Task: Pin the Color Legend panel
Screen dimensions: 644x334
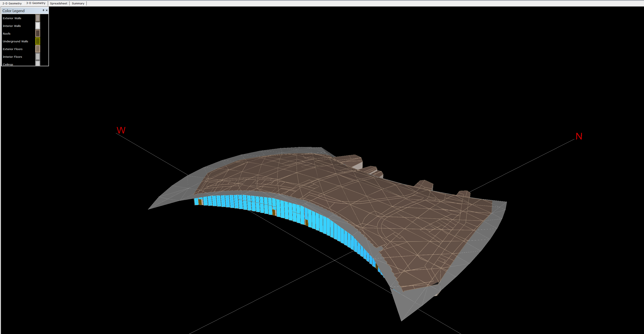Action: coord(43,10)
